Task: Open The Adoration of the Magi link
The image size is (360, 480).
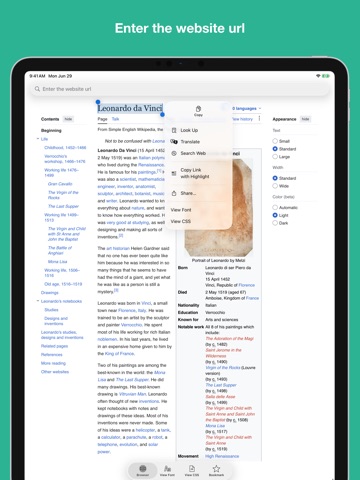Action: click(x=230, y=339)
